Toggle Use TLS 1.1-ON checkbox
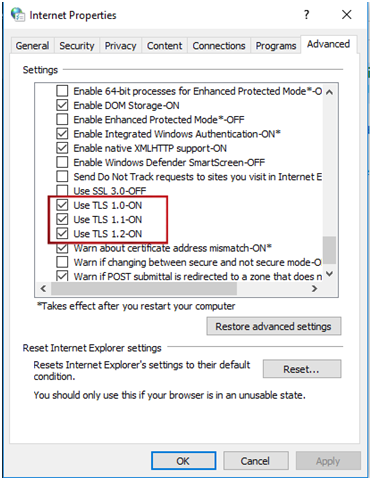 [62, 219]
